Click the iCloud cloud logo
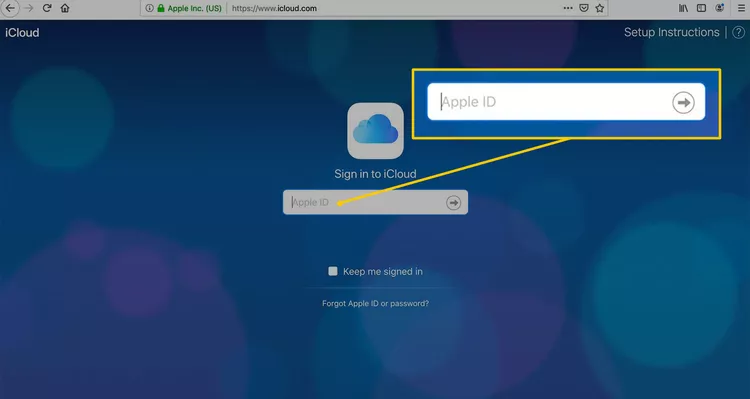Screen dimensions: 750x399 375,131
